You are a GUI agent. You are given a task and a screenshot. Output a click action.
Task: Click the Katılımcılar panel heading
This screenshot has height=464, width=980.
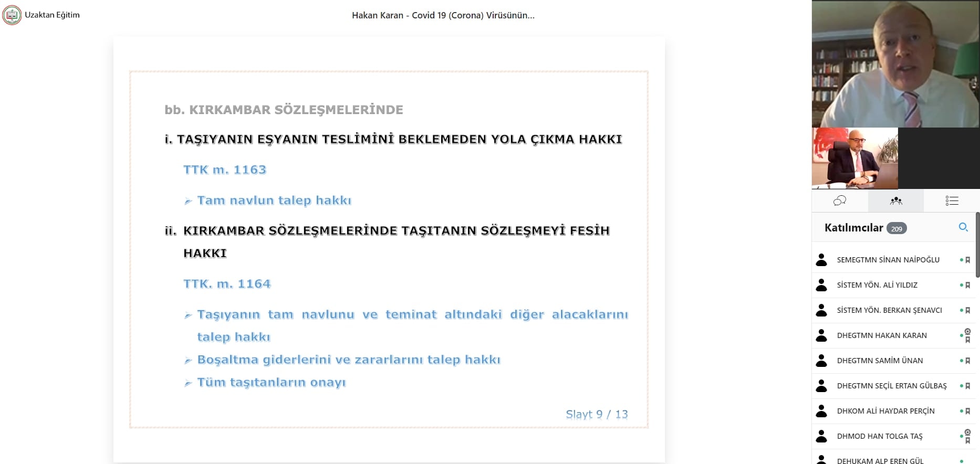(x=854, y=228)
